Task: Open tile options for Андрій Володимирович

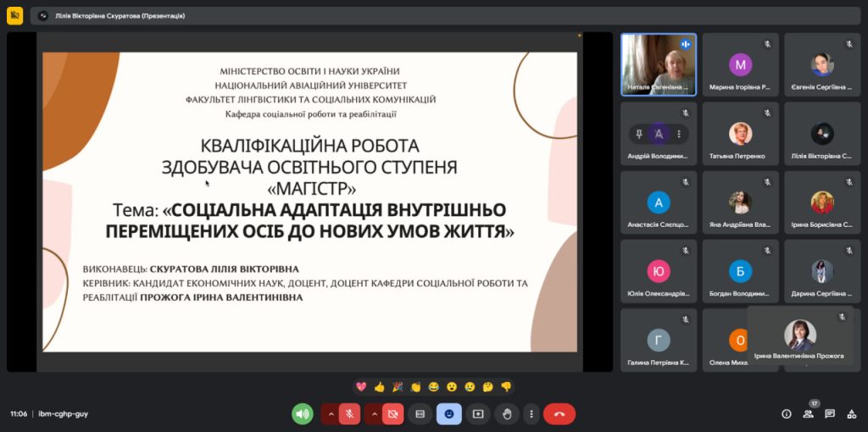Action: click(678, 134)
